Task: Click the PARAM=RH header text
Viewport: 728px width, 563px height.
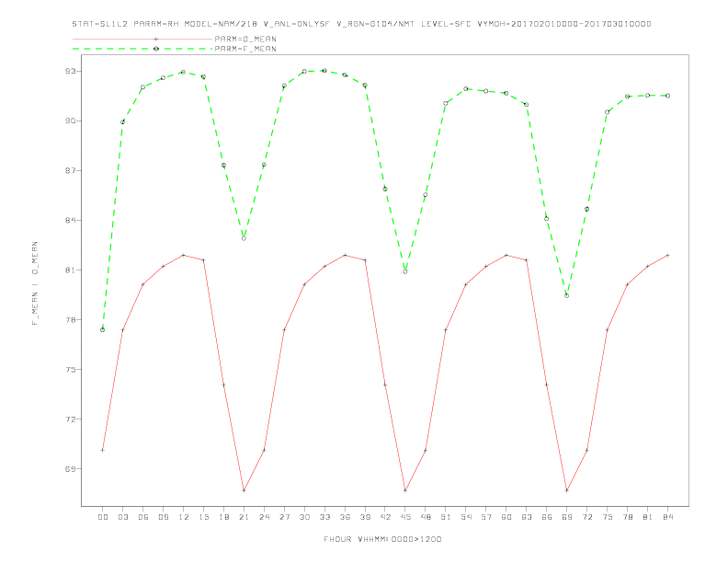Action: (x=155, y=24)
